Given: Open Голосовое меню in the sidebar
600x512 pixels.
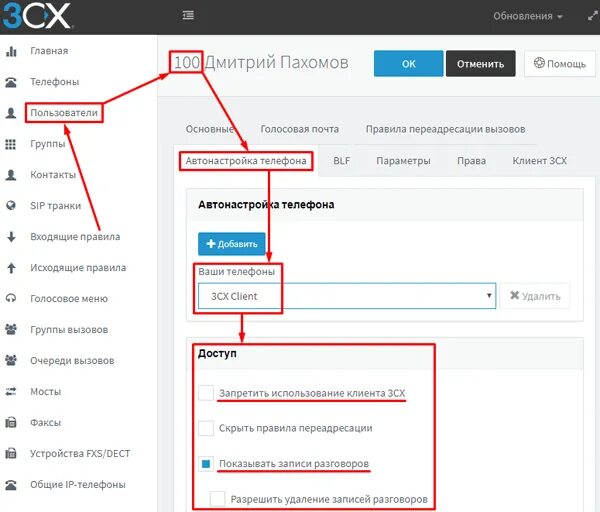Looking at the screenshot, I should tap(69, 299).
